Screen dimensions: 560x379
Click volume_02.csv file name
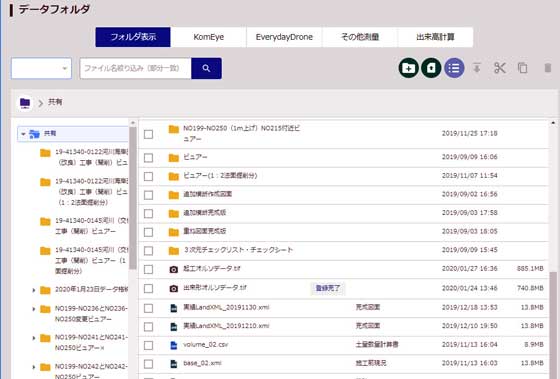[205, 344]
